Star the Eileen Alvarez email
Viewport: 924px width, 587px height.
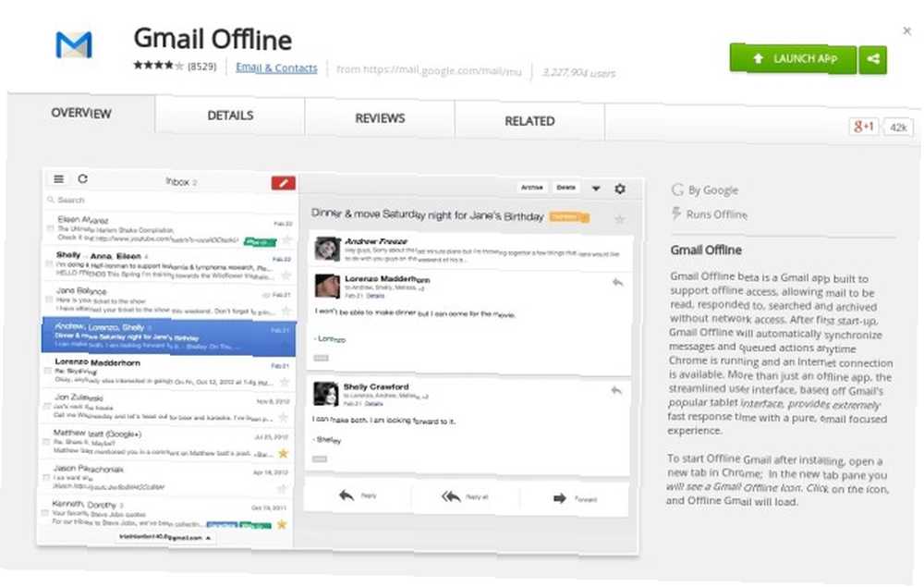(x=287, y=239)
